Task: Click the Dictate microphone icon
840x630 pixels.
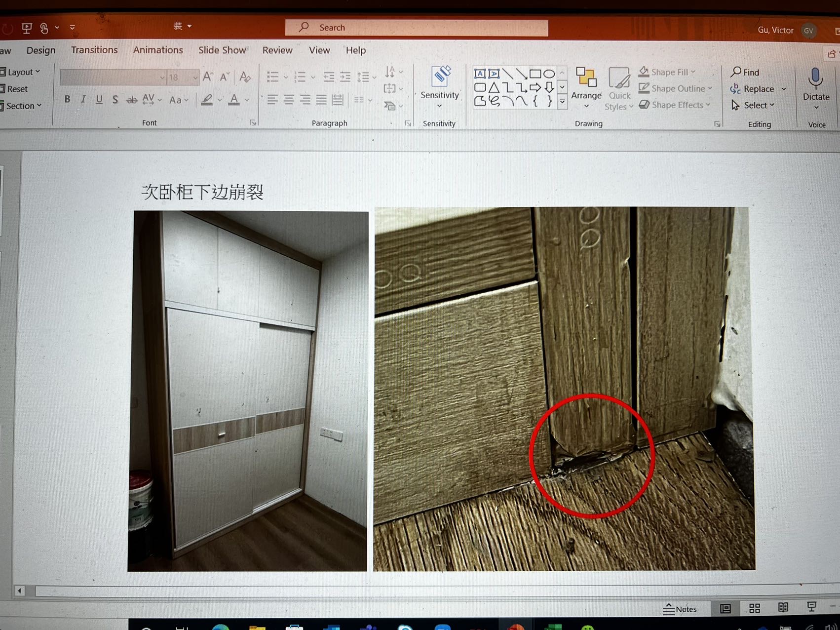Action: pyautogui.click(x=815, y=79)
